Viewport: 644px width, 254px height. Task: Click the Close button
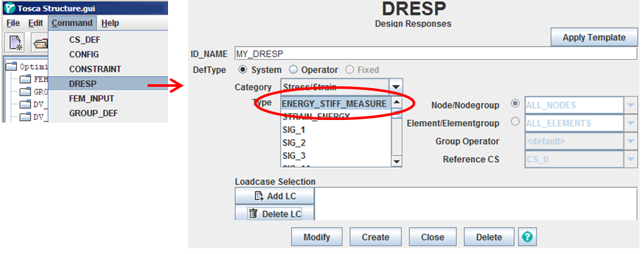point(433,237)
